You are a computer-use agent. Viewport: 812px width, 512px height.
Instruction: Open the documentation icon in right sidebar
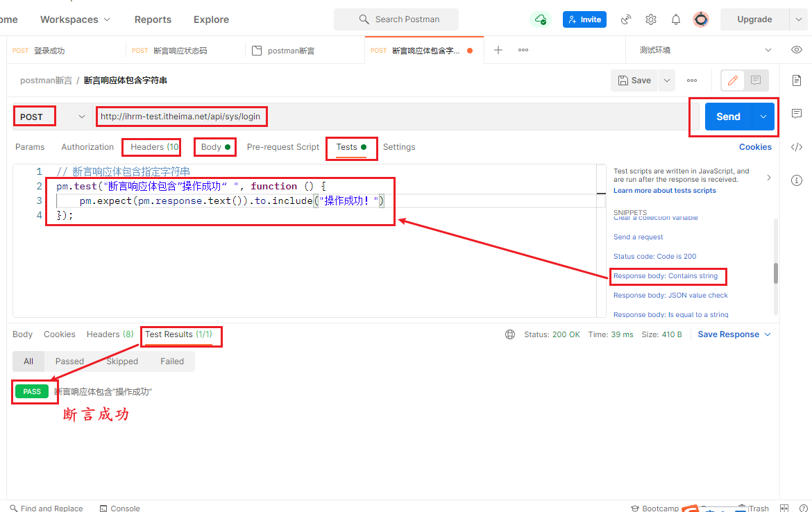[797, 80]
